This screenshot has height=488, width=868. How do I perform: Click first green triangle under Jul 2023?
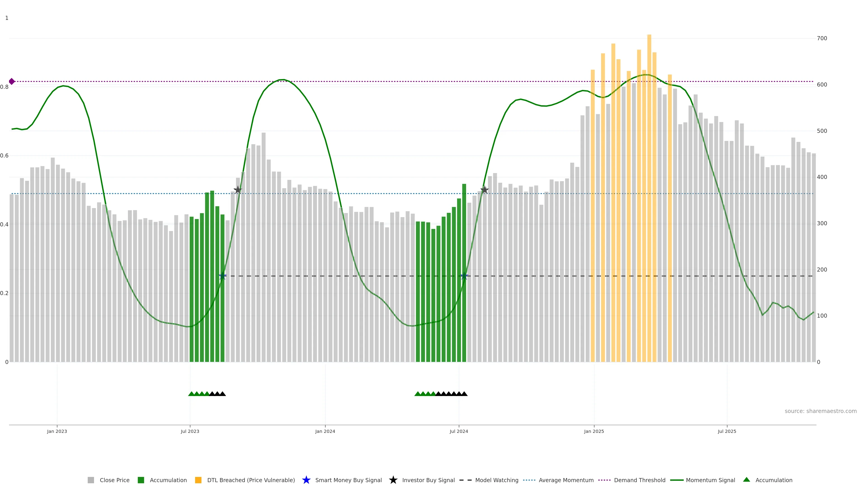(191, 394)
